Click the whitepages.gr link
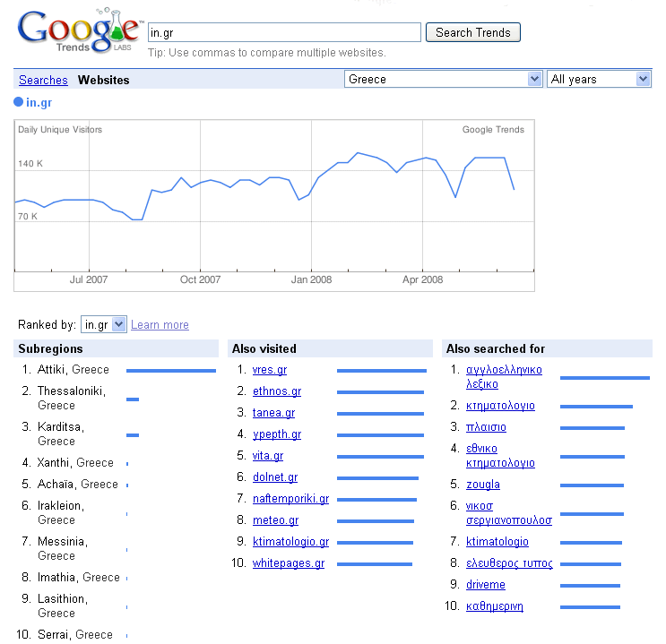The image size is (666, 644). [x=289, y=562]
